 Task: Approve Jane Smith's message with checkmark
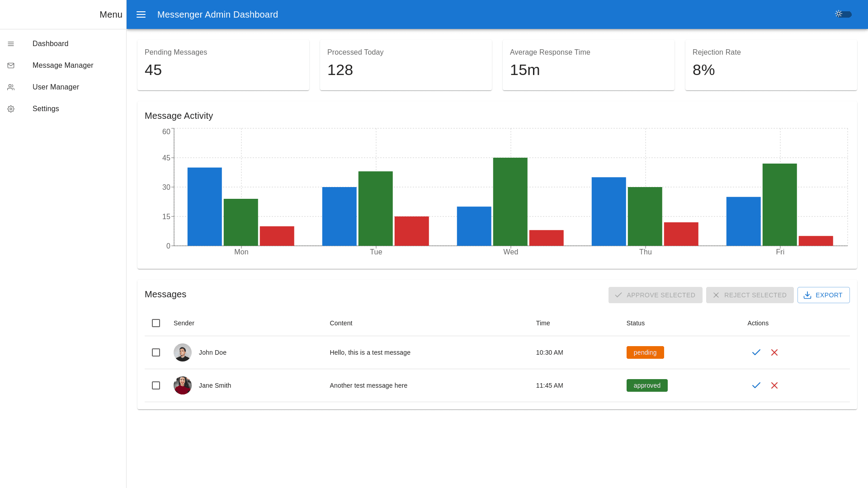point(756,385)
